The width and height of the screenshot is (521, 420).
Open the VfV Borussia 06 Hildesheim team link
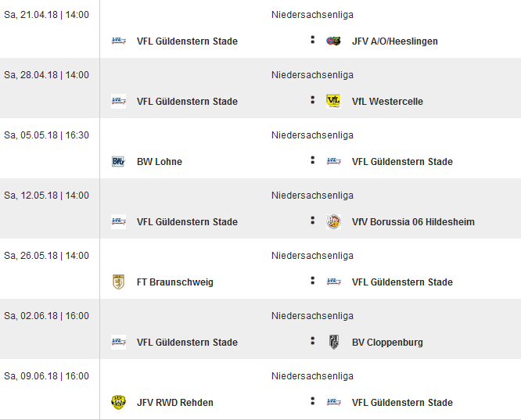coord(413,221)
